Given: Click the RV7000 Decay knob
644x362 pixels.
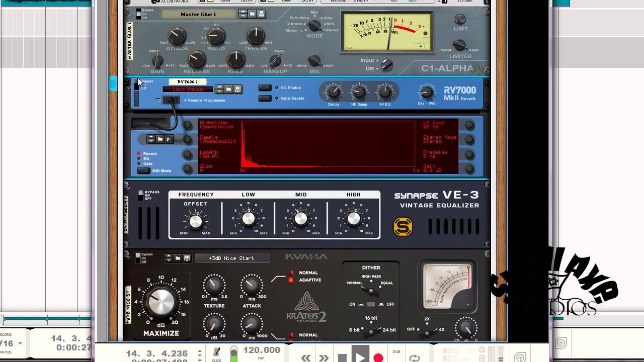Looking at the screenshot, I should [x=333, y=92].
